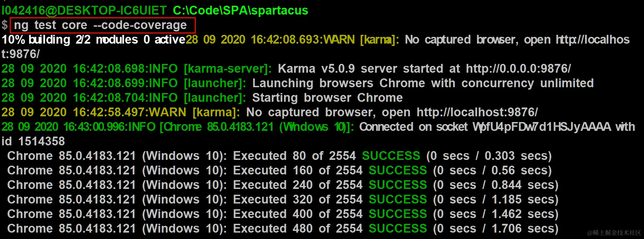The height and width of the screenshot is (239, 644).
Task: Click the 'Executed 320 of 2554' line
Action: (x=283, y=199)
